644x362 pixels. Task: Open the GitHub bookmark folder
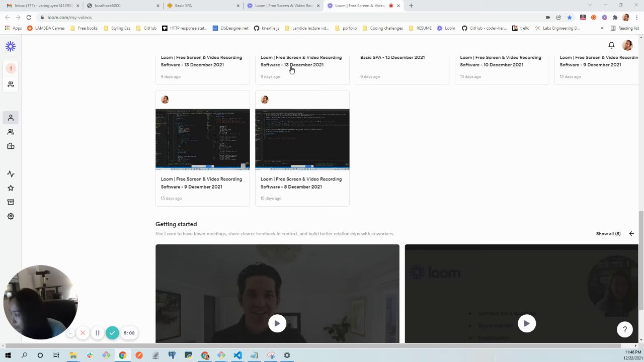click(x=146, y=28)
